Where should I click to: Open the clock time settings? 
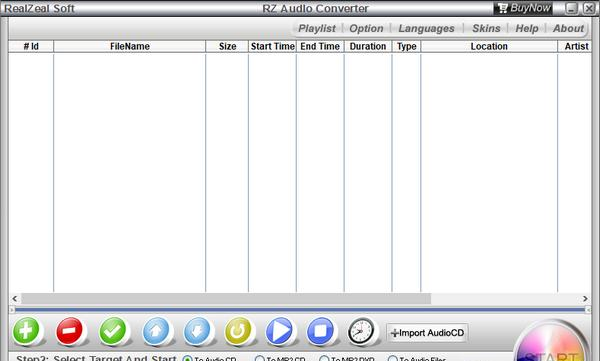pyautogui.click(x=361, y=331)
